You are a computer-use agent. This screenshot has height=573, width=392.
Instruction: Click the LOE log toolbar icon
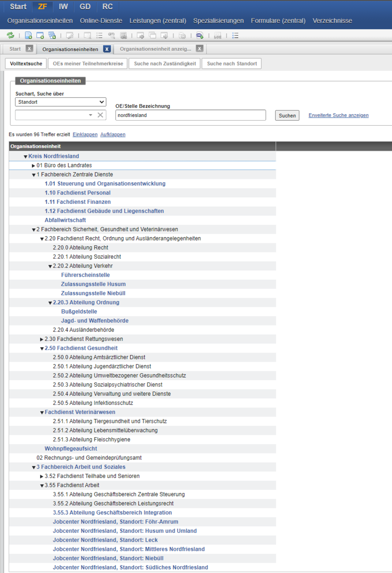218,36
